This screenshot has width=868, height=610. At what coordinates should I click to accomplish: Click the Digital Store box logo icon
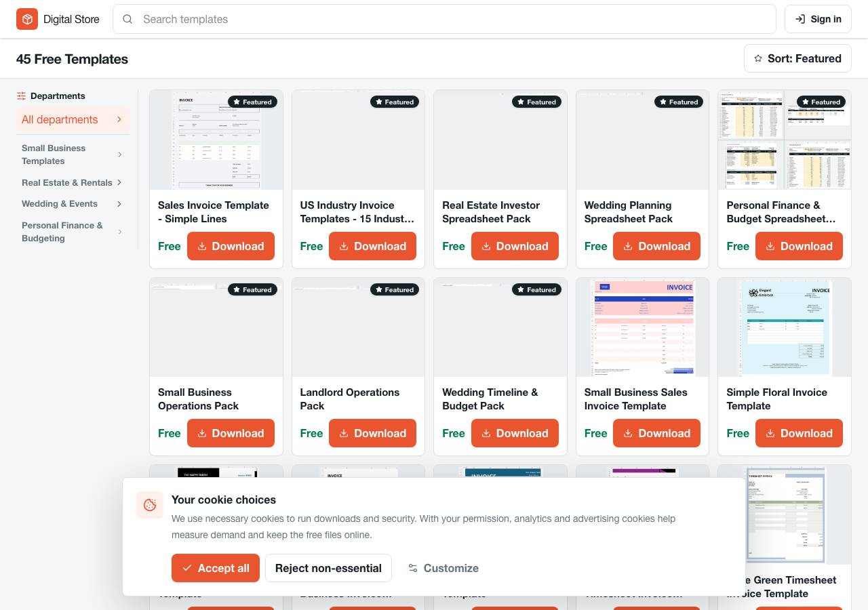[x=27, y=19]
